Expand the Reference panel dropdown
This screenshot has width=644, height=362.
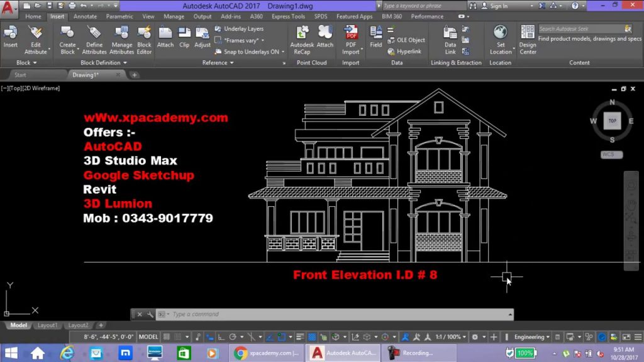[218, 63]
